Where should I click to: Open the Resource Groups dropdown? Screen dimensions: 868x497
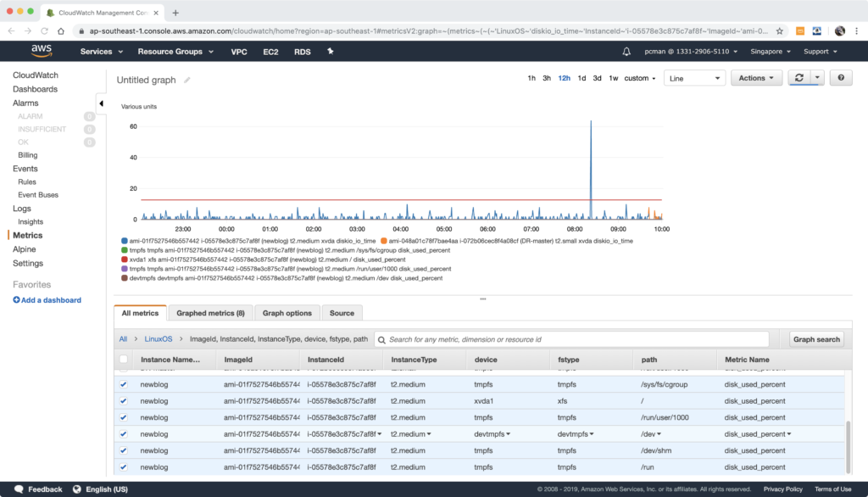[175, 52]
